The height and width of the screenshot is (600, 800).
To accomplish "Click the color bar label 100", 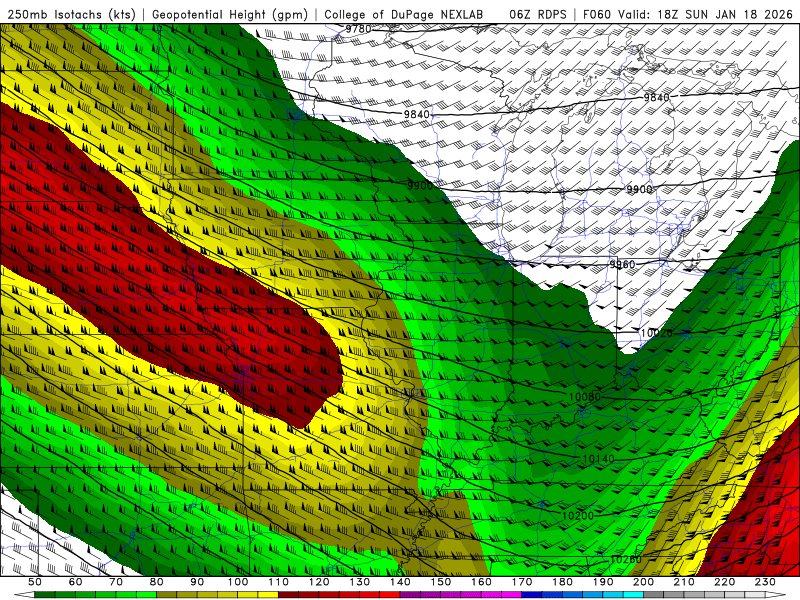I will pos(238,582).
